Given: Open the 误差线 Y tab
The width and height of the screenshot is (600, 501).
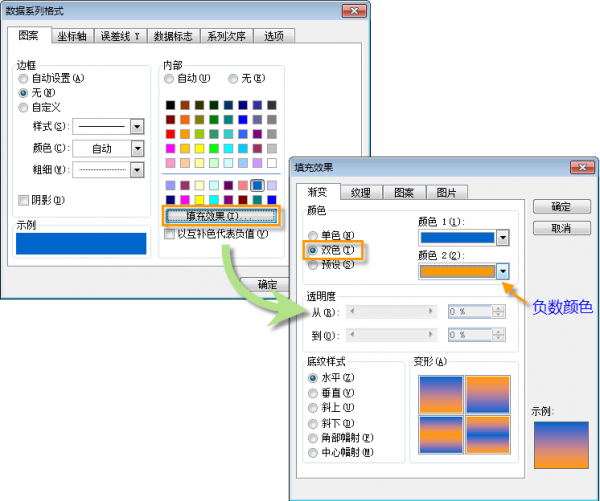Looking at the screenshot, I should tap(120, 36).
